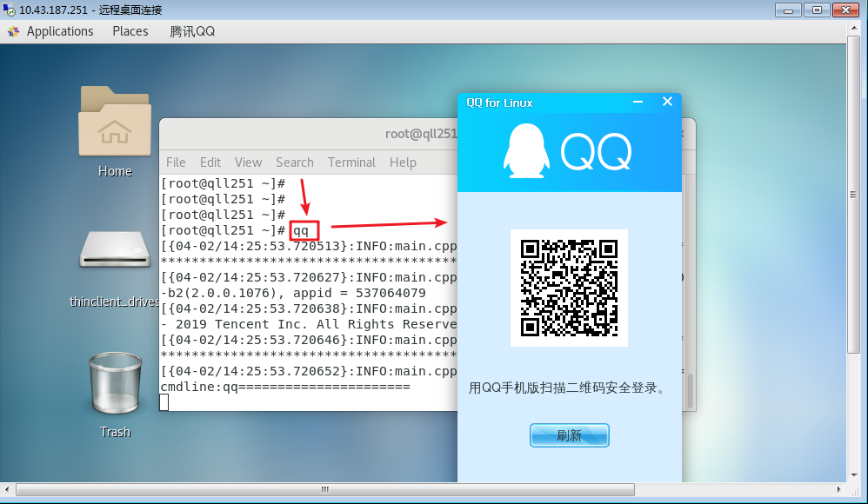This screenshot has height=504, width=868.
Task: Click the QQ login QR code
Action: pos(569,288)
